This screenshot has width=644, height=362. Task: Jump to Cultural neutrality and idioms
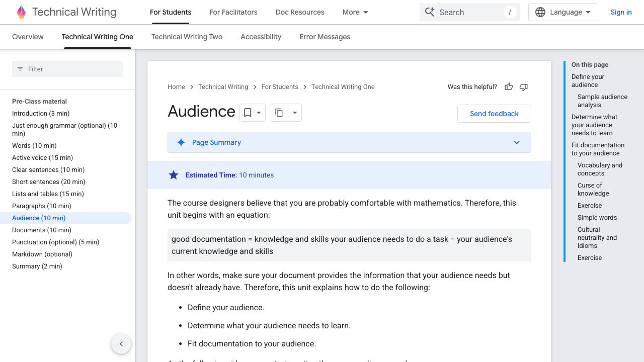pyautogui.click(x=597, y=238)
